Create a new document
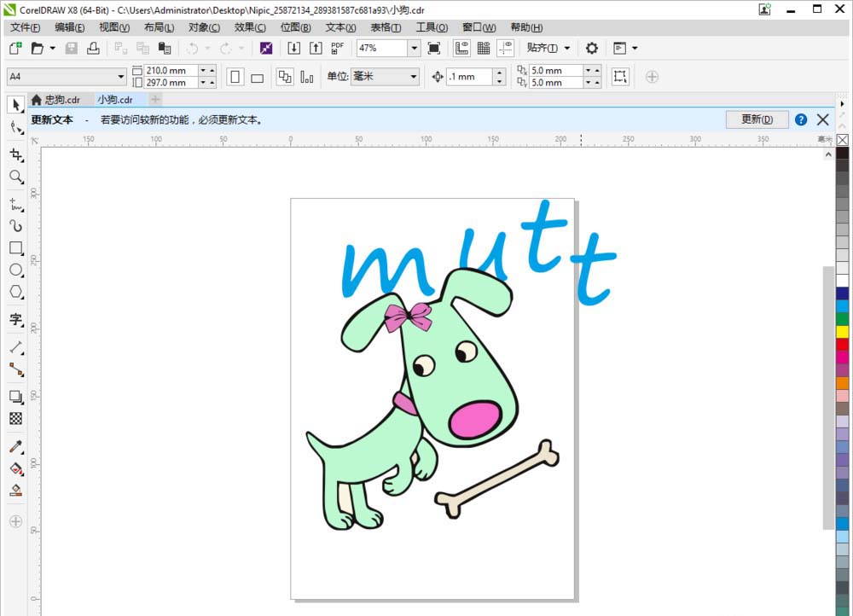This screenshot has height=616, width=853. [x=15, y=48]
